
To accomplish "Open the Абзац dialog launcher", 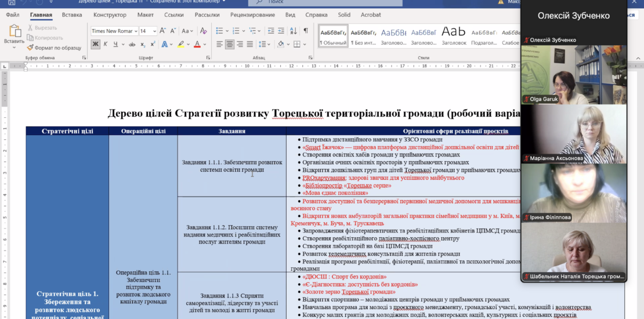I will click(x=310, y=58).
